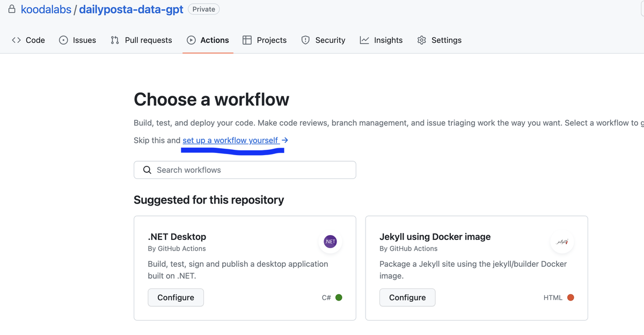Image resolution: width=644 pixels, height=335 pixels.
Task: Click the Actions play icon
Action: tap(191, 40)
